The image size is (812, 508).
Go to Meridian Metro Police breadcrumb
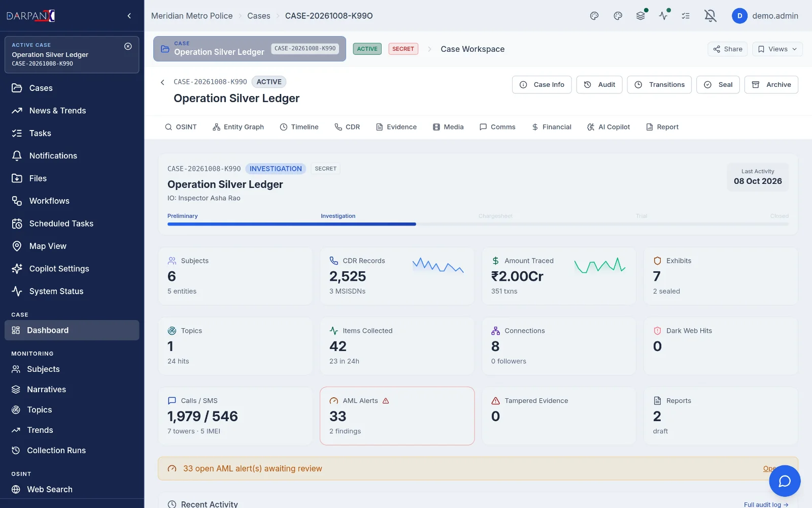tap(192, 16)
